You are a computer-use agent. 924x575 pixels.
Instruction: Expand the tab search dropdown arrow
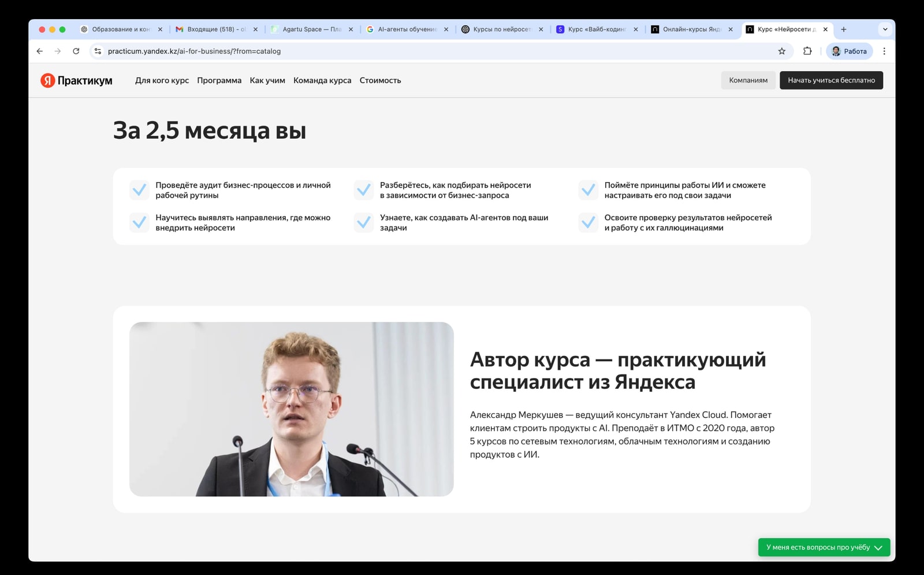(885, 29)
